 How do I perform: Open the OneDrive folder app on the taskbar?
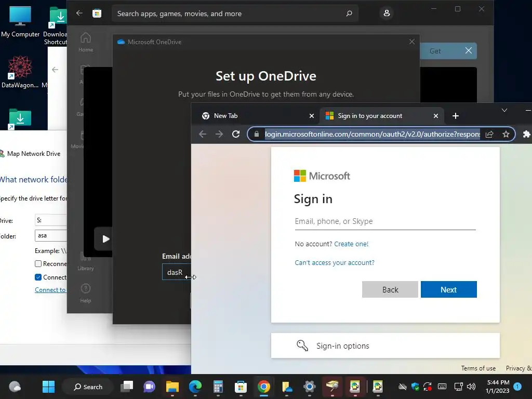tap(287, 387)
